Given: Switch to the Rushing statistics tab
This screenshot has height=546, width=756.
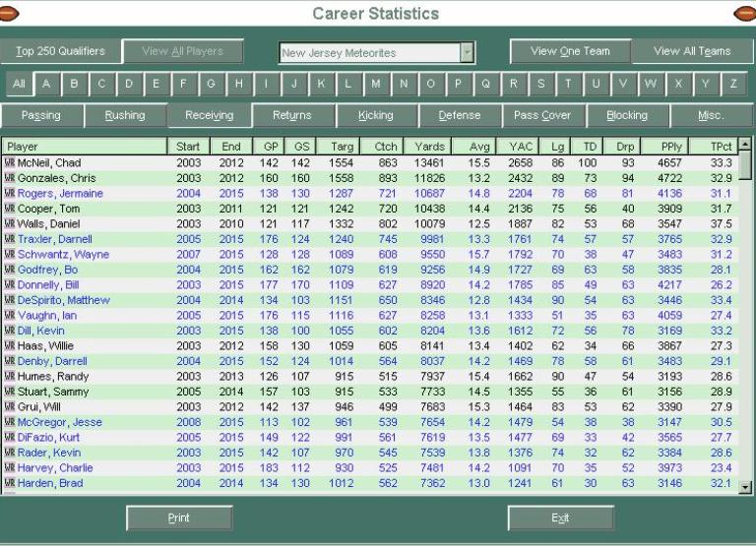Looking at the screenshot, I should pos(125,115).
